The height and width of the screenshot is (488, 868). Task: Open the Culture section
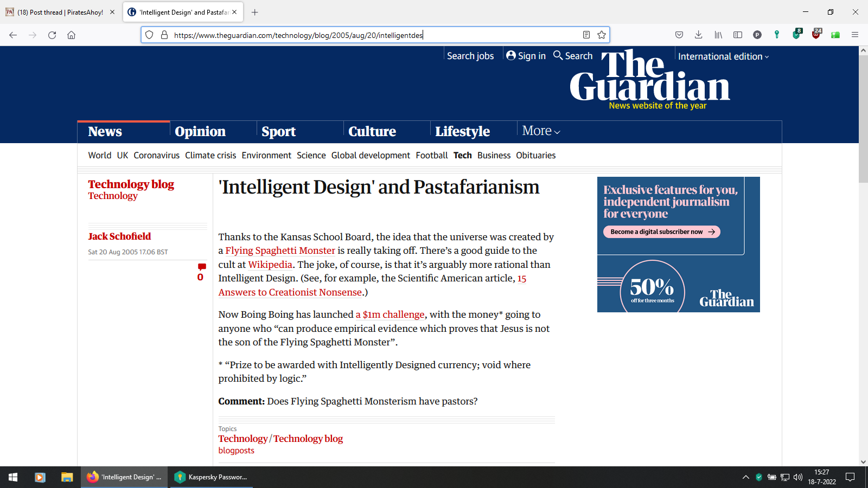372,132
